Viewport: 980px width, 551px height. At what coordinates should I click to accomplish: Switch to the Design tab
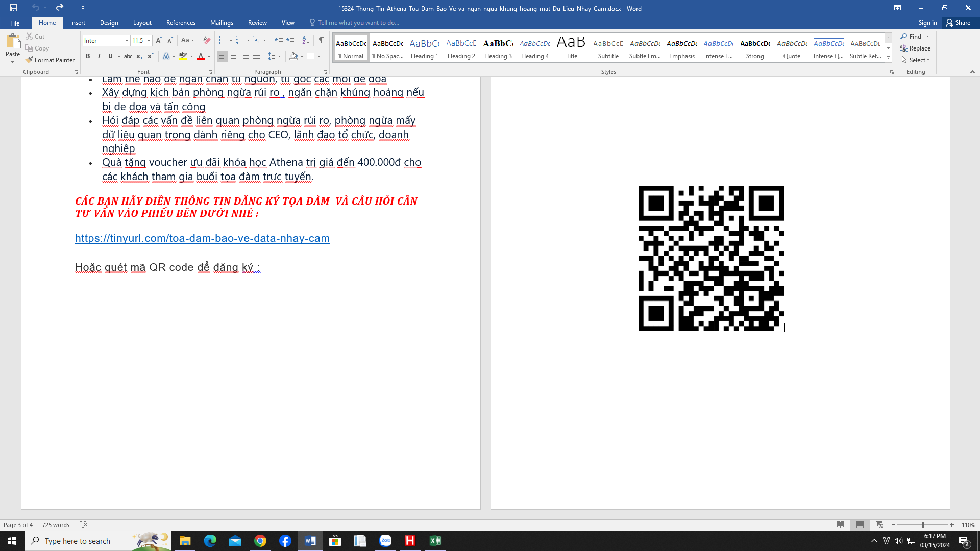(109, 23)
